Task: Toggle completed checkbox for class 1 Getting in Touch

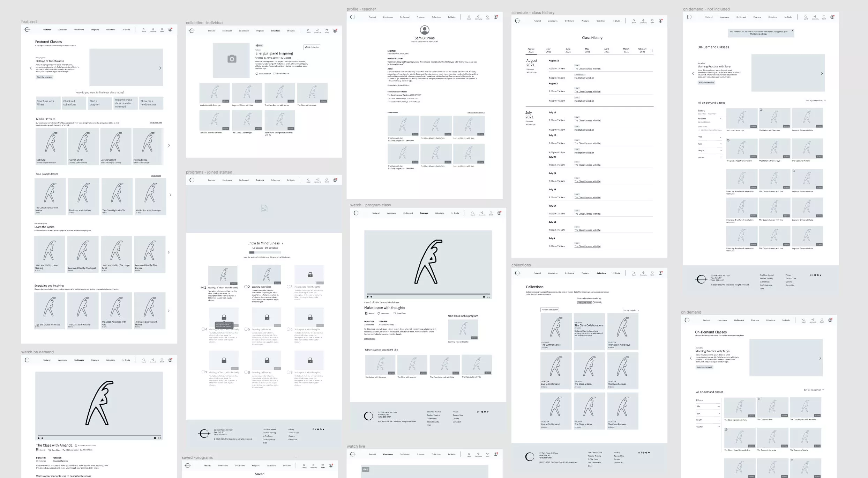Action: [202, 288]
